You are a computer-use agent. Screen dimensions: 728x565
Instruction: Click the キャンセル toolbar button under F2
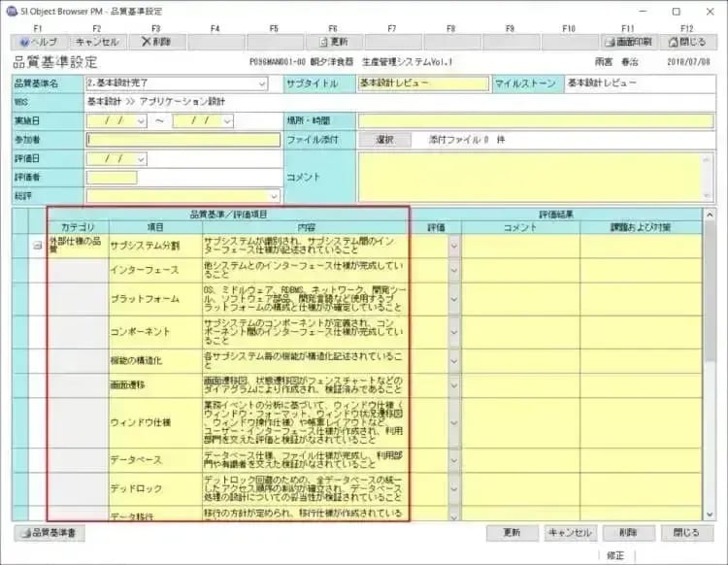(97, 43)
